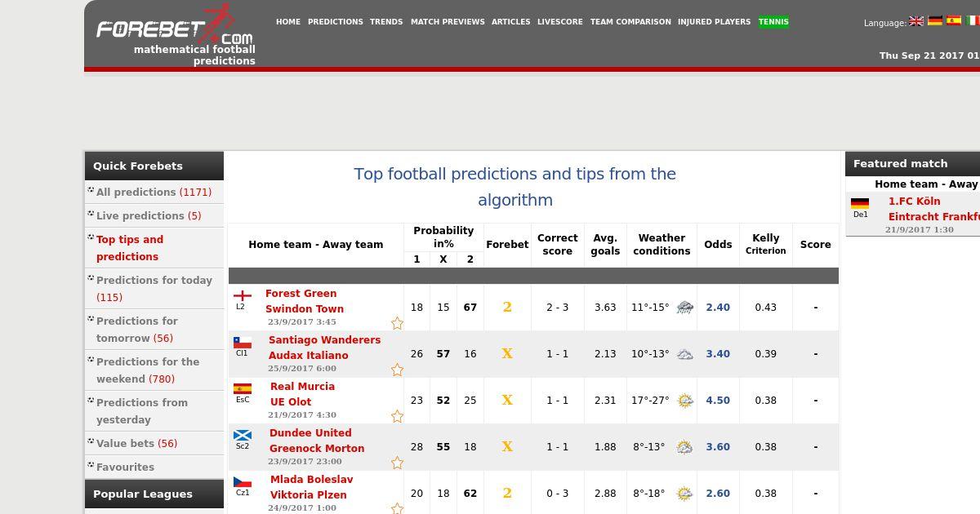Toggle favourite star for Real Murcia match
This screenshot has width=980, height=514.
397,416
